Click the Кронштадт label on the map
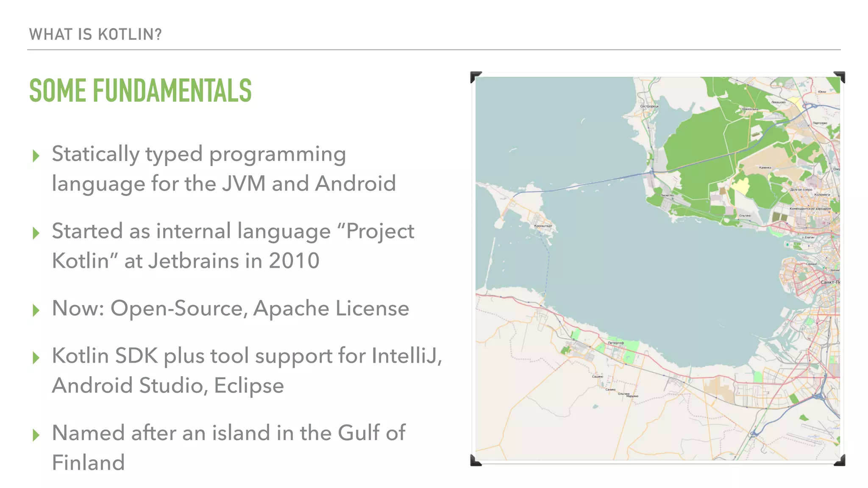This screenshot has width=868, height=488. pyautogui.click(x=543, y=226)
